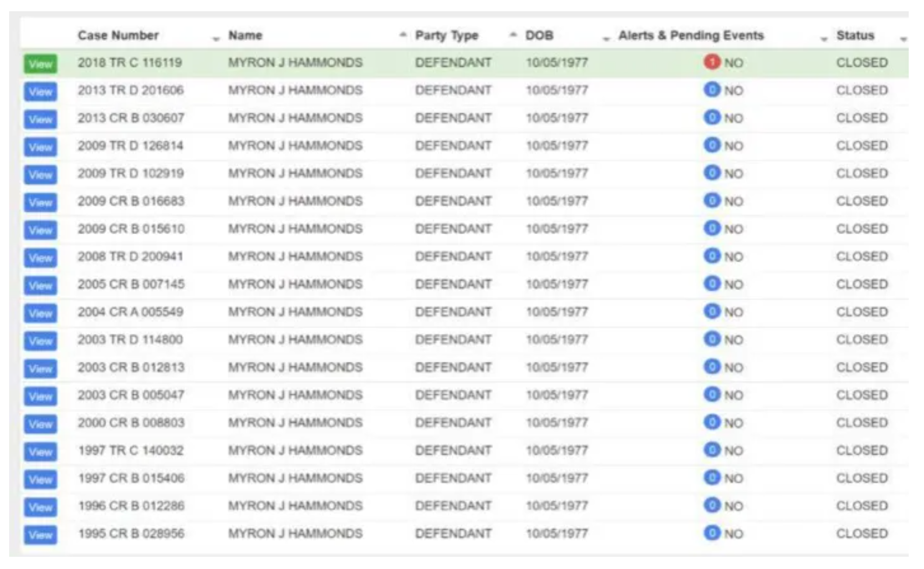
Task: Sort by Status column header
Action: pyautogui.click(x=855, y=35)
